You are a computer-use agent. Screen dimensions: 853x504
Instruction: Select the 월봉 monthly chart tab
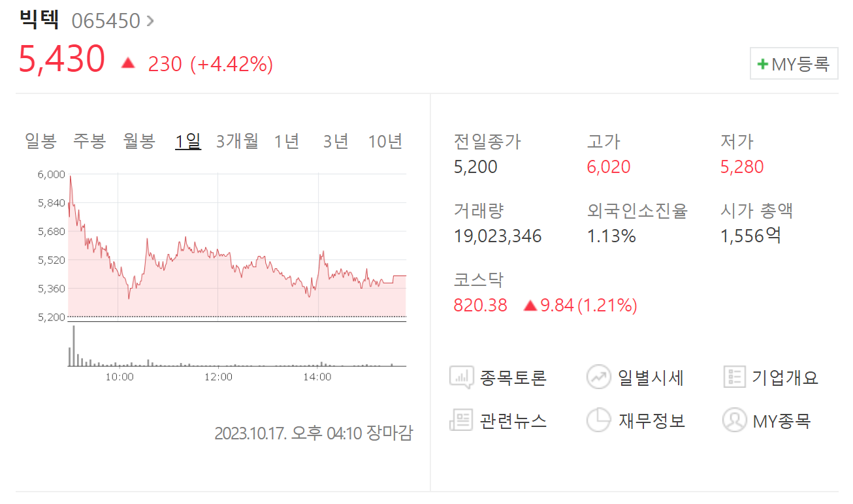pos(138,140)
